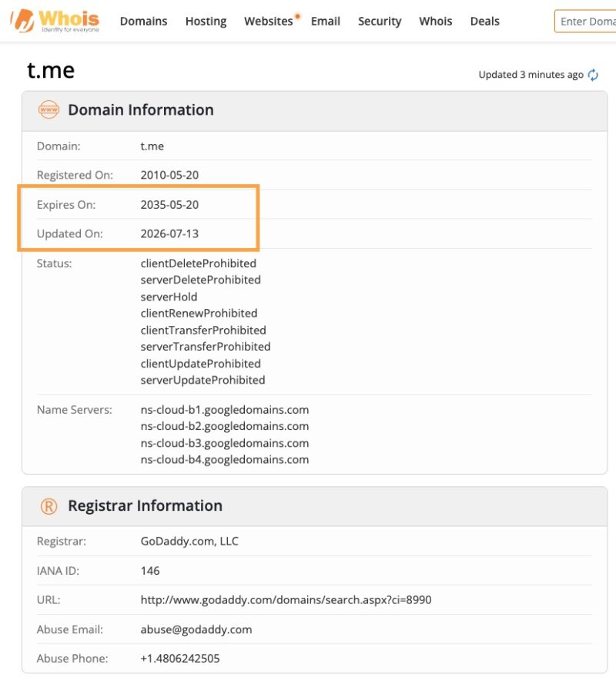Image resolution: width=616 pixels, height=678 pixels.
Task: Select the registered date 2010-05-20
Action: (x=169, y=175)
